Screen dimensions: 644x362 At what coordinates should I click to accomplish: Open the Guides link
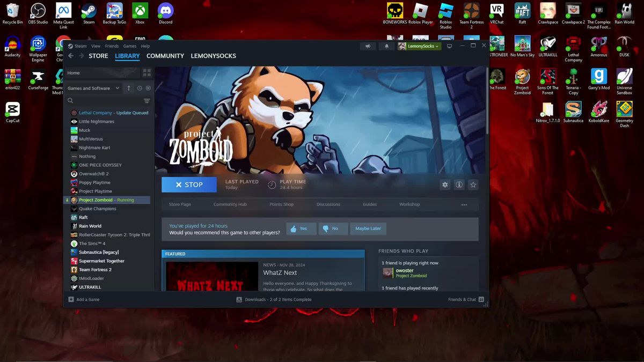pos(370,204)
